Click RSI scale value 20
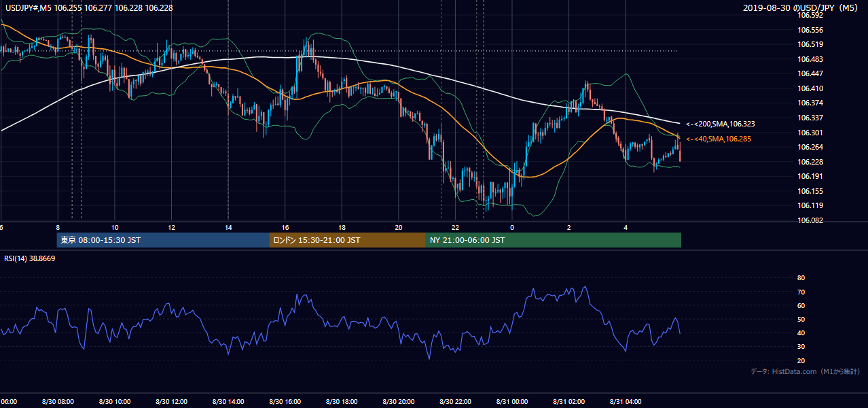Viewport: 868px width, 408px height. tap(801, 360)
